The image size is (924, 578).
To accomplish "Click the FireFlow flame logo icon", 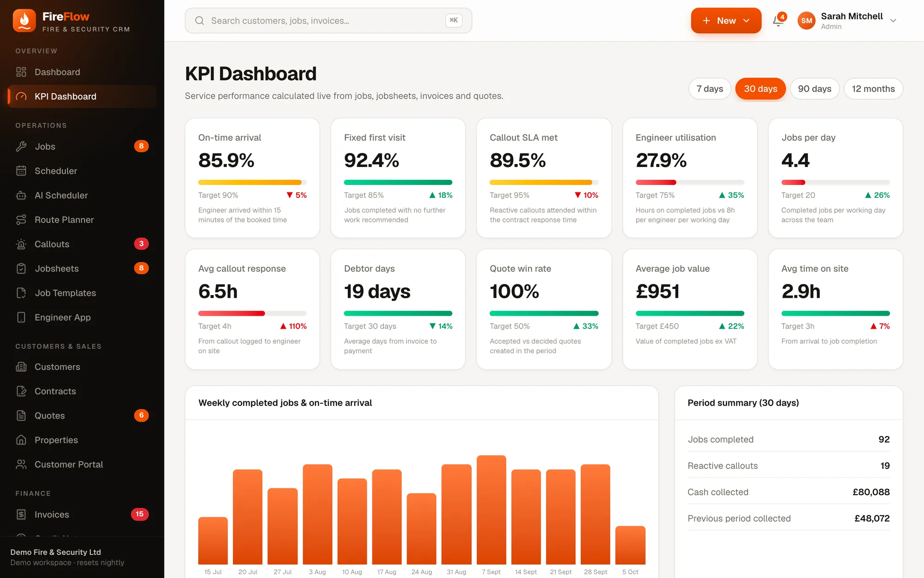I will [x=24, y=21].
